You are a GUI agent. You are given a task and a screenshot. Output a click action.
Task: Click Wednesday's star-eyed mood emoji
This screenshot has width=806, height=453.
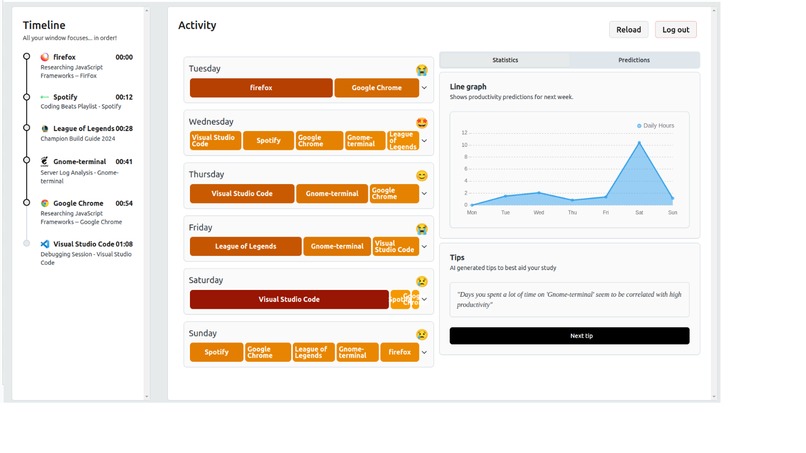pos(422,123)
